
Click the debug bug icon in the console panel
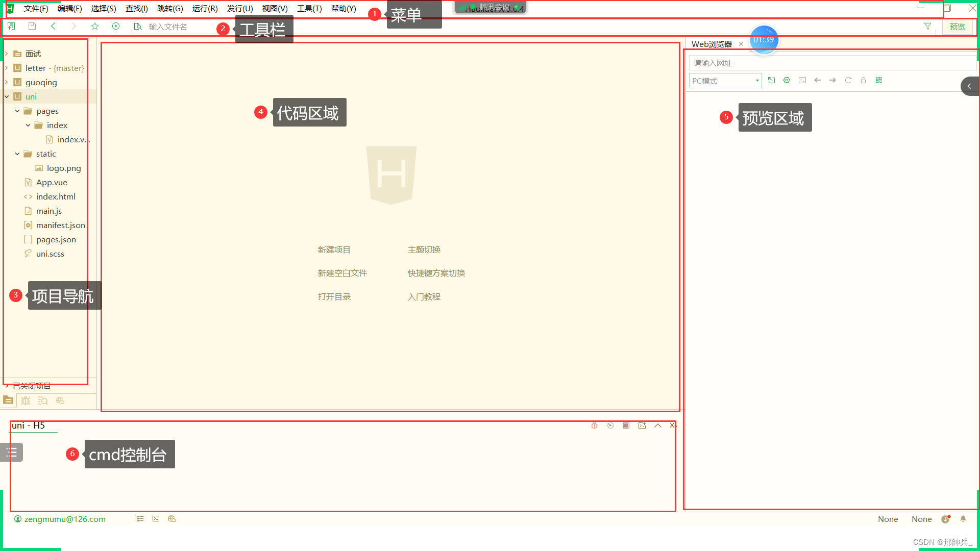point(594,425)
